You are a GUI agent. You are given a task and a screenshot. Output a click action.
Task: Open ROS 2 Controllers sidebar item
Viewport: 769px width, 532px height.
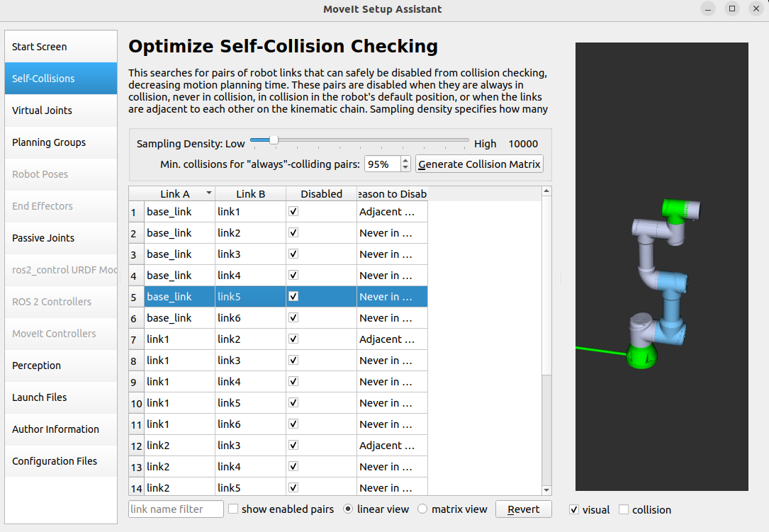61,302
